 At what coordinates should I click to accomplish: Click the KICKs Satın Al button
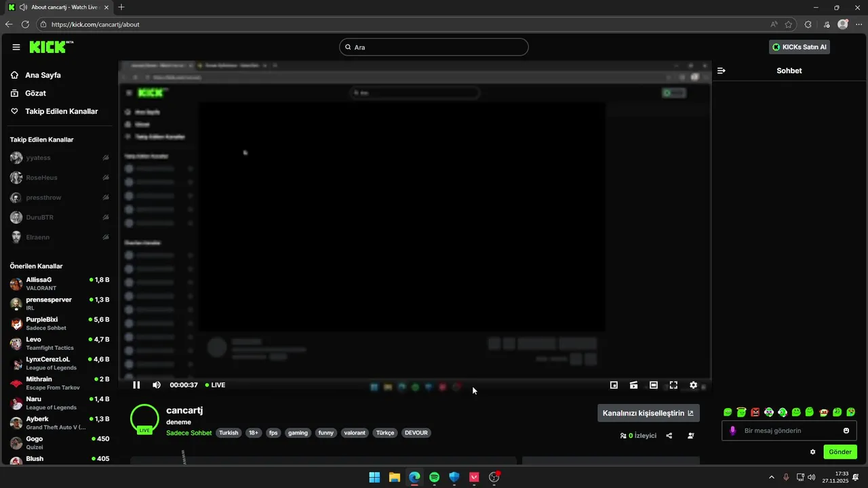click(800, 47)
